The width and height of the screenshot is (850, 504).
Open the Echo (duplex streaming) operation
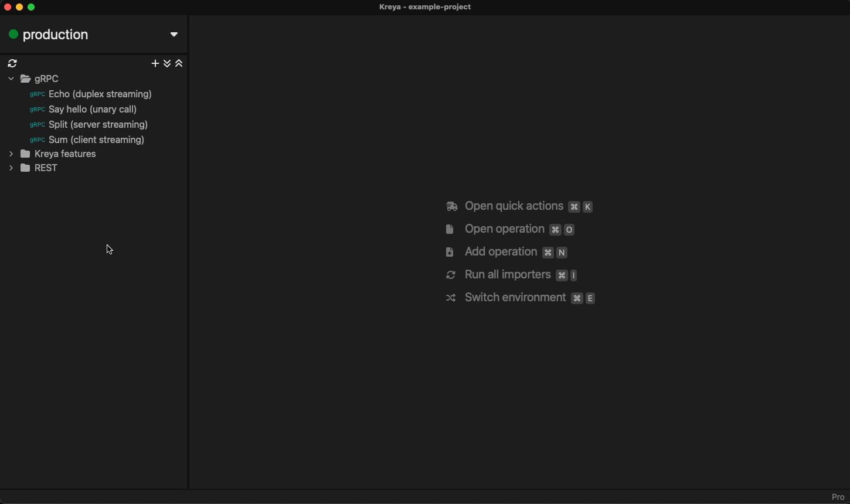tap(100, 94)
